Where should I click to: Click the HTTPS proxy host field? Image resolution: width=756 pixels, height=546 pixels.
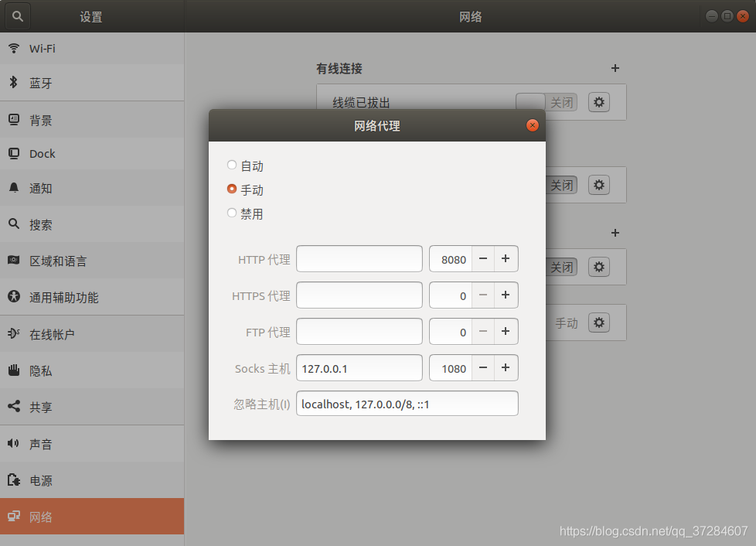(x=359, y=295)
